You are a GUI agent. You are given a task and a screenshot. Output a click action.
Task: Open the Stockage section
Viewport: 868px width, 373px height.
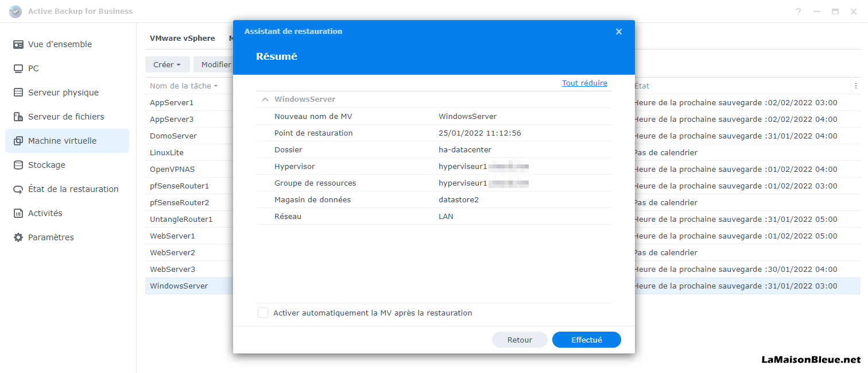[x=67, y=165]
